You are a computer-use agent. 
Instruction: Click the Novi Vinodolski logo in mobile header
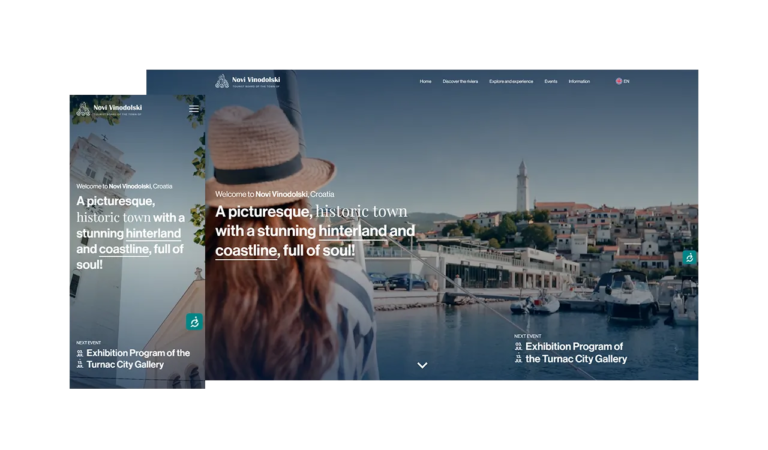click(109, 109)
